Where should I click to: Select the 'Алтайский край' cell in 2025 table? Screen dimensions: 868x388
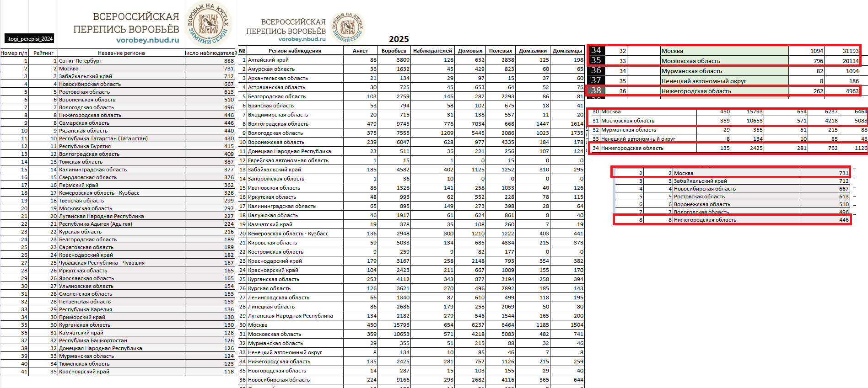click(295, 60)
